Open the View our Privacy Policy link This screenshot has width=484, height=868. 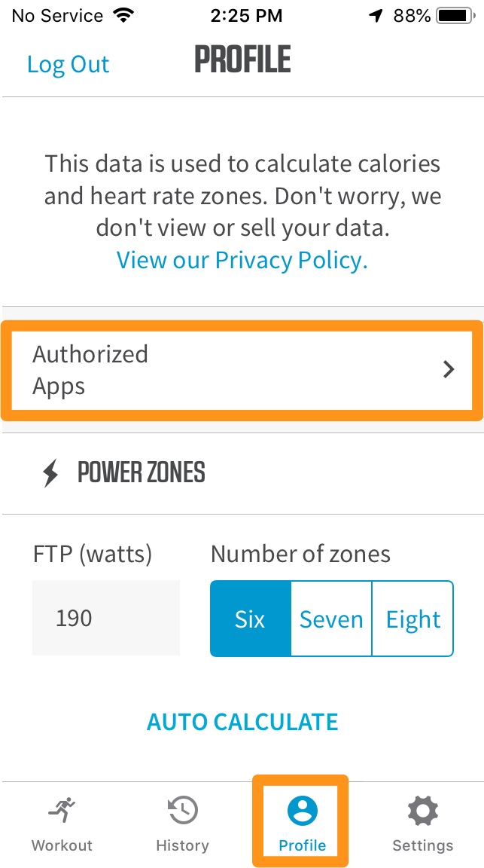tap(242, 260)
